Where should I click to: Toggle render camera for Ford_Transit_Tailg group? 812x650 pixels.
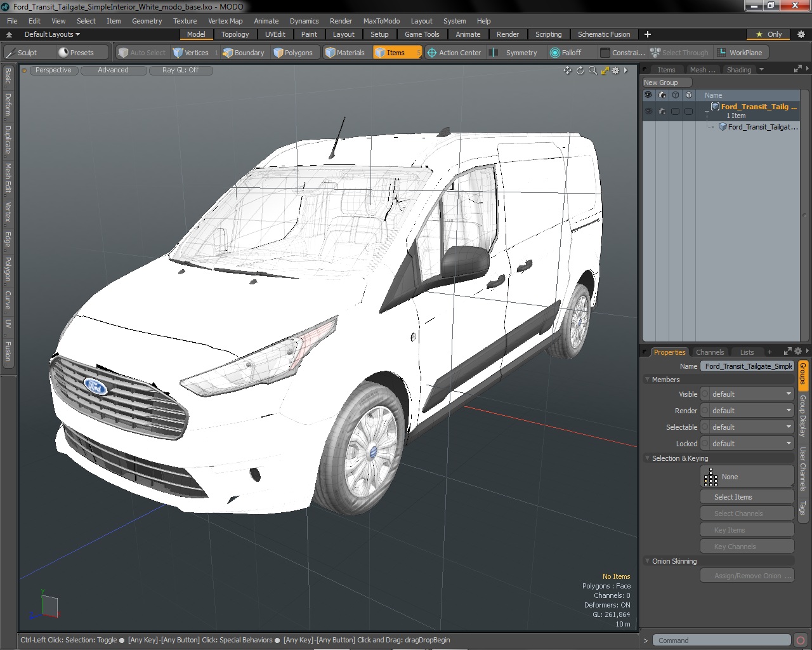662,111
